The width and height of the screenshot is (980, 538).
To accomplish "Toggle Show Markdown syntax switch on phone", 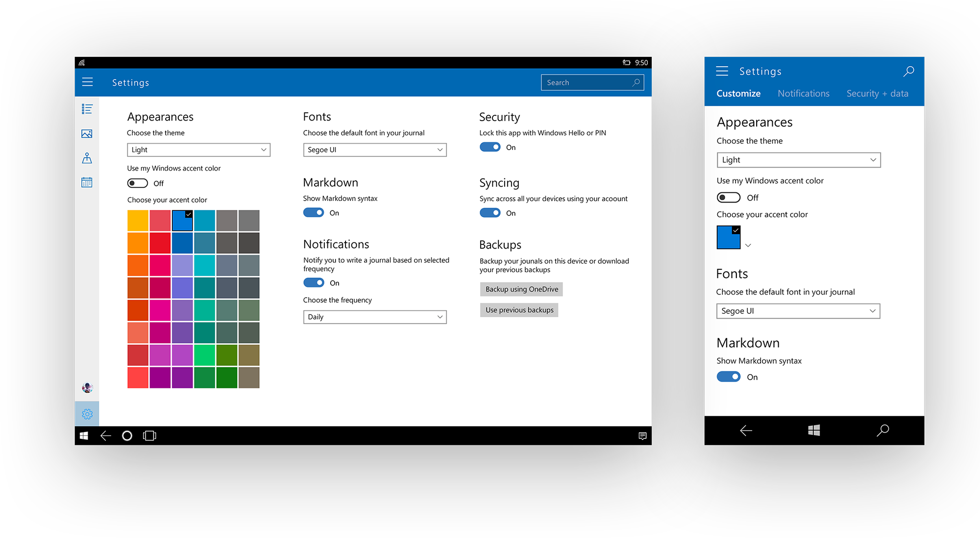I will pos(729,377).
